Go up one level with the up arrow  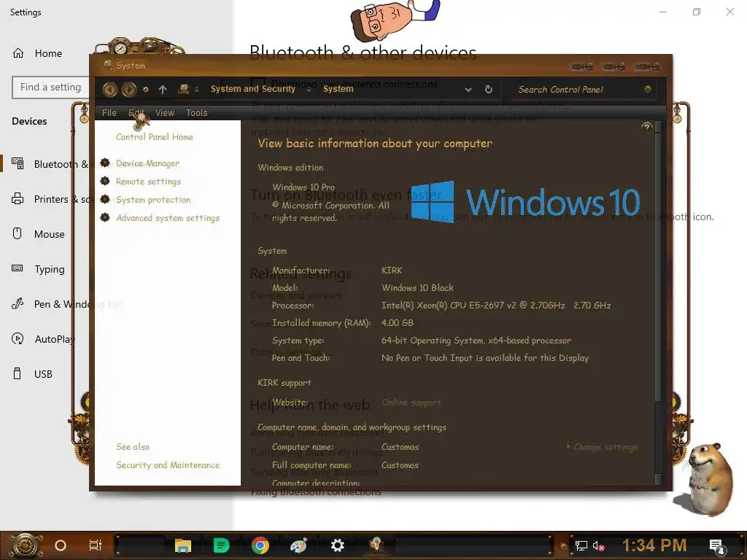tap(163, 89)
